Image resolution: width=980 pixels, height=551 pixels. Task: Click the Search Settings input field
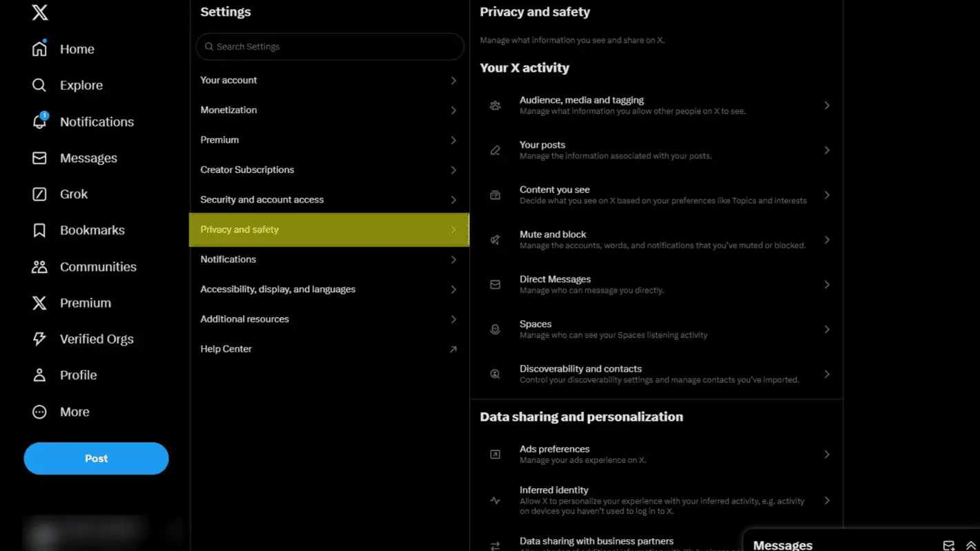pyautogui.click(x=330, y=47)
